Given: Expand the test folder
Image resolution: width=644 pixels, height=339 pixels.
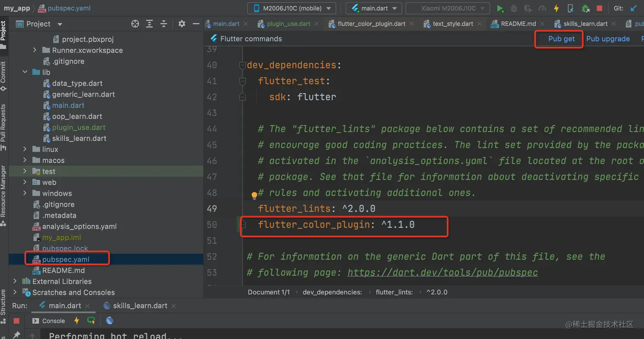Looking at the screenshot, I should coord(26,171).
